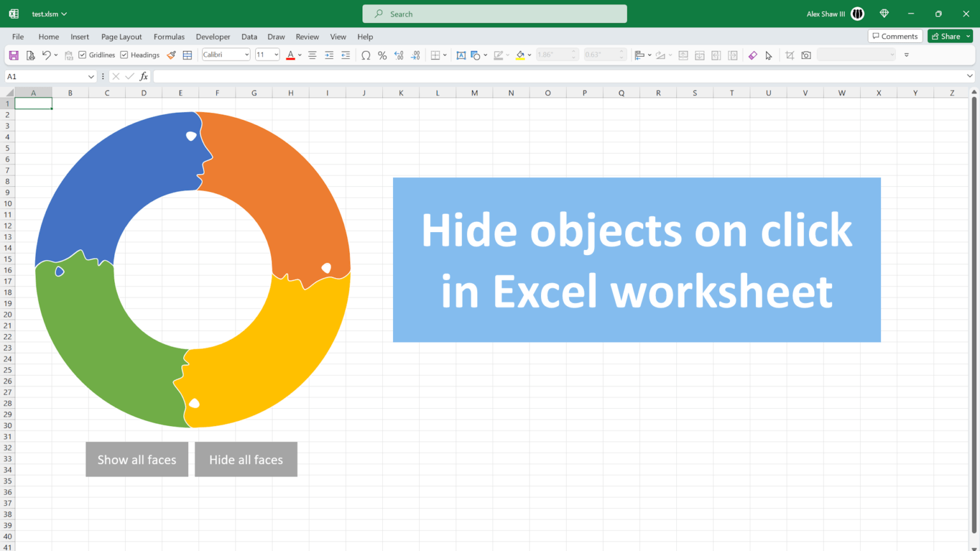
Task: Select the Format Painter tool
Action: (171, 55)
